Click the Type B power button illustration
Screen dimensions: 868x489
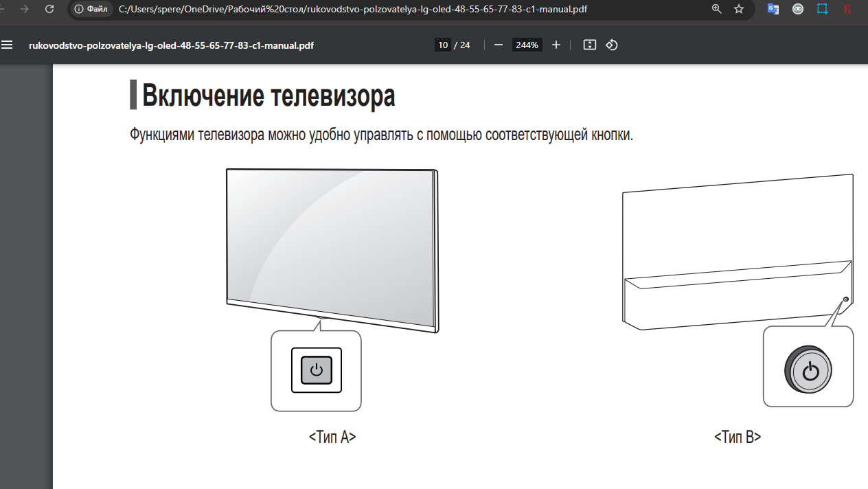click(810, 372)
